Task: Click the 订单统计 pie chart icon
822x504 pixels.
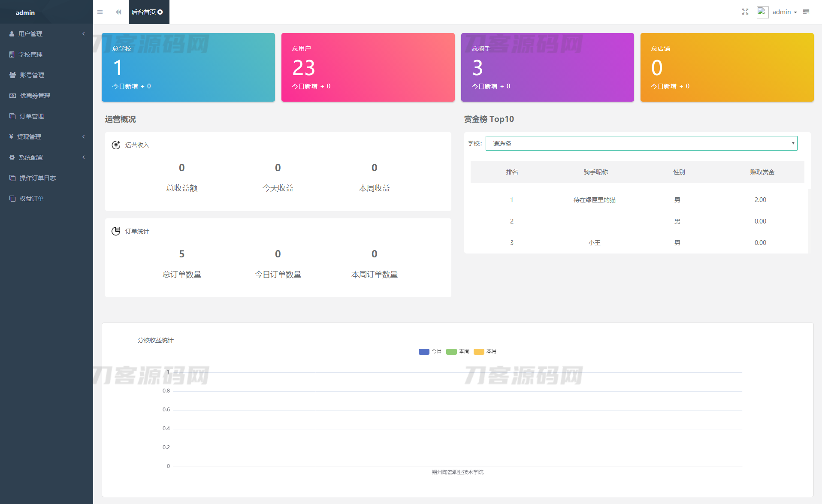Action: pos(116,231)
